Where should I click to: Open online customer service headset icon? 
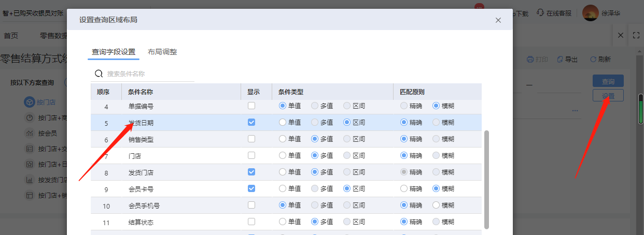pyautogui.click(x=540, y=13)
